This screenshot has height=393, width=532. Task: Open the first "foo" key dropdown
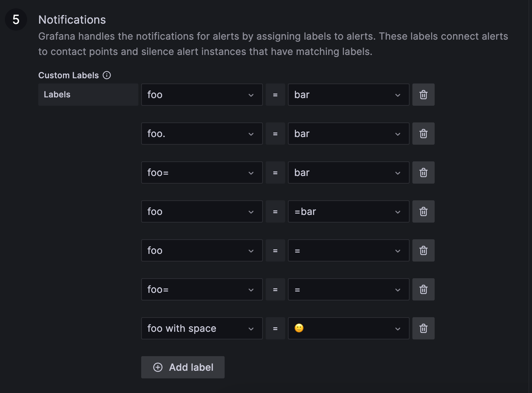tap(251, 94)
